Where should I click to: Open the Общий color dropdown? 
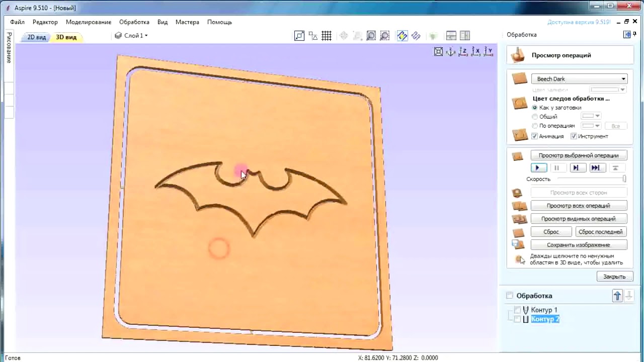(591, 117)
